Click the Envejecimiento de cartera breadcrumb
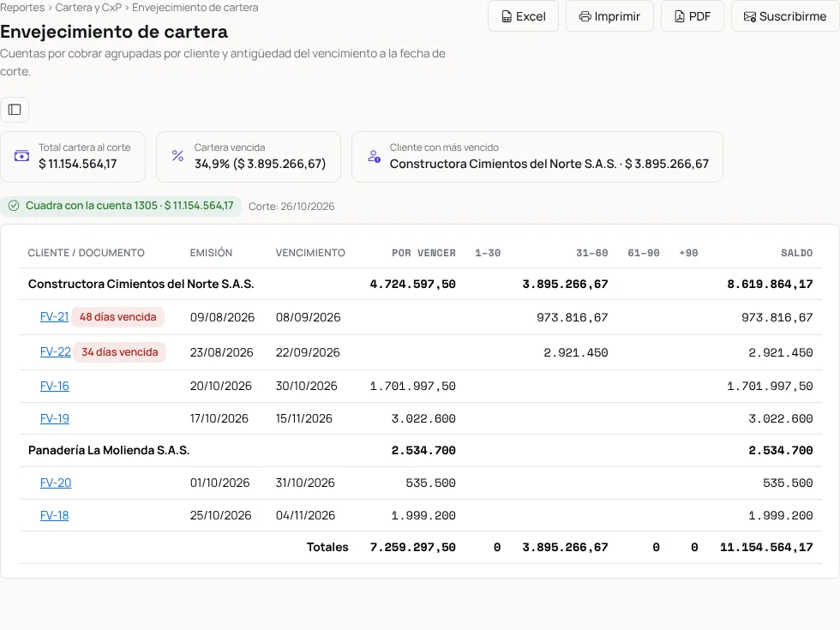Viewport: 840px width, 630px height. (x=195, y=8)
